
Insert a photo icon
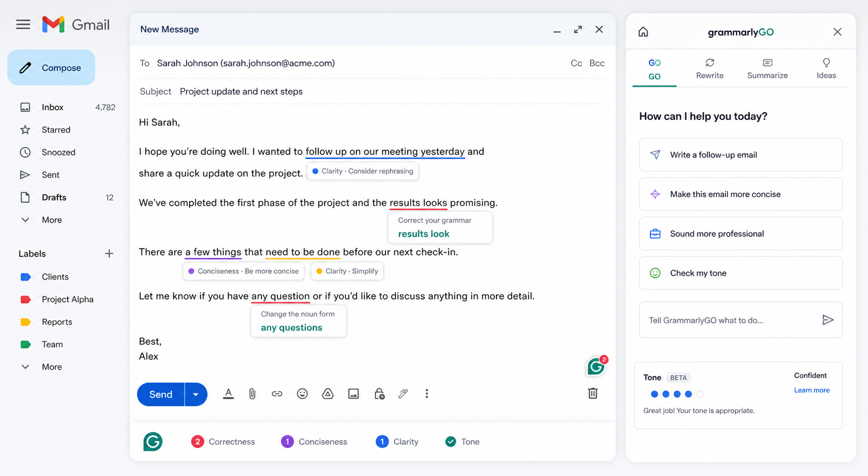point(353,394)
